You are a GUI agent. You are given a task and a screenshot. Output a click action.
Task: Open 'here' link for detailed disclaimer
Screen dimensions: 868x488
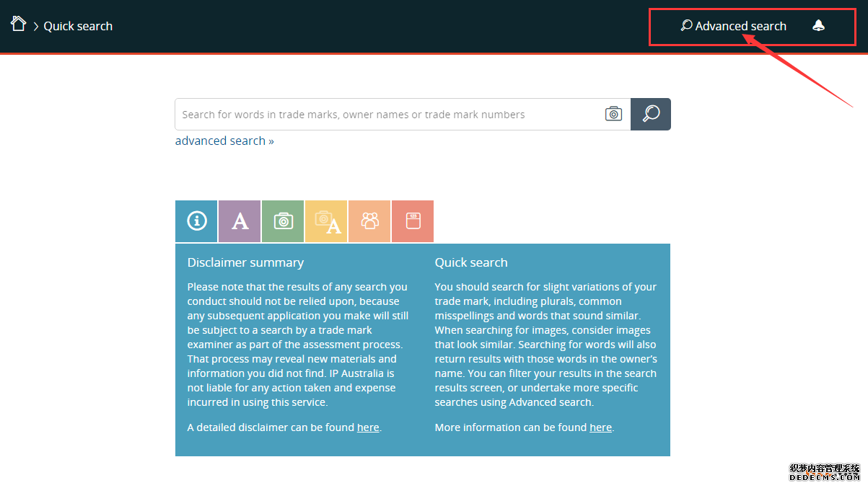[x=368, y=427]
